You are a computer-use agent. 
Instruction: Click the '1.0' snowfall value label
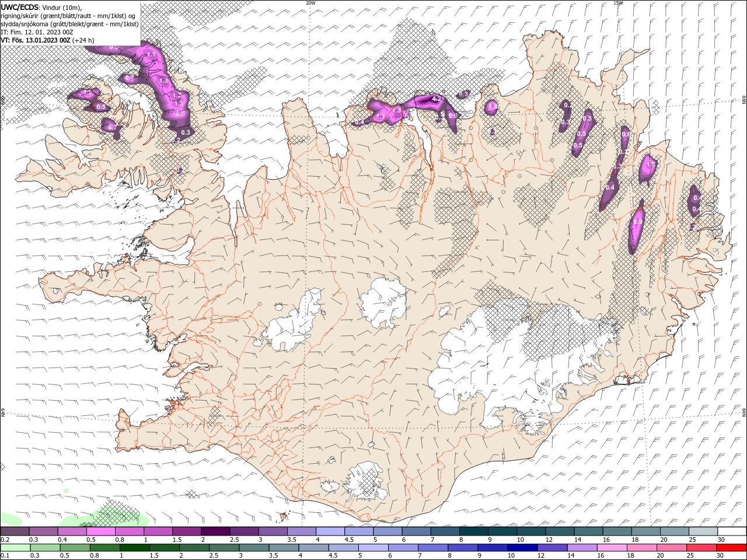pyautogui.click(x=492, y=106)
